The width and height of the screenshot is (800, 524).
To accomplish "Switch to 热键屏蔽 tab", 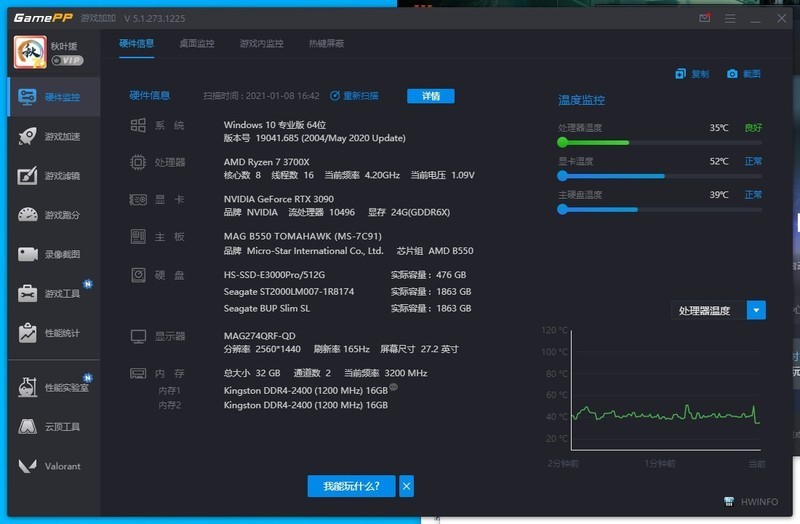I will (327, 43).
